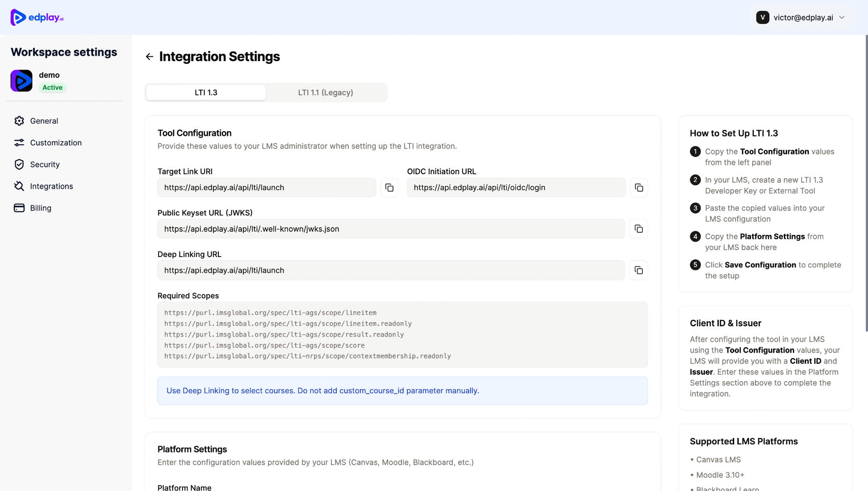Click the Moodle 3.10+ list item
This screenshot has height=491, width=868.
click(x=720, y=475)
